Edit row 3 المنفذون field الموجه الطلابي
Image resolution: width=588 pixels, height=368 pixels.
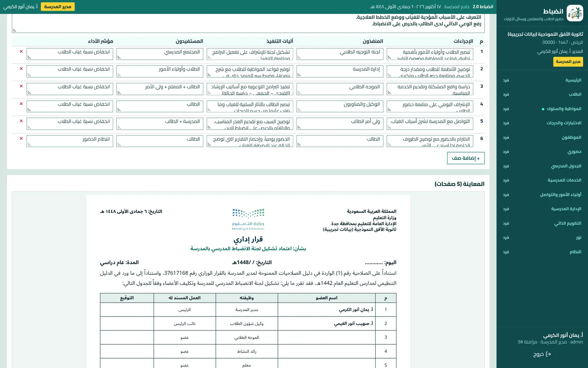(x=340, y=89)
